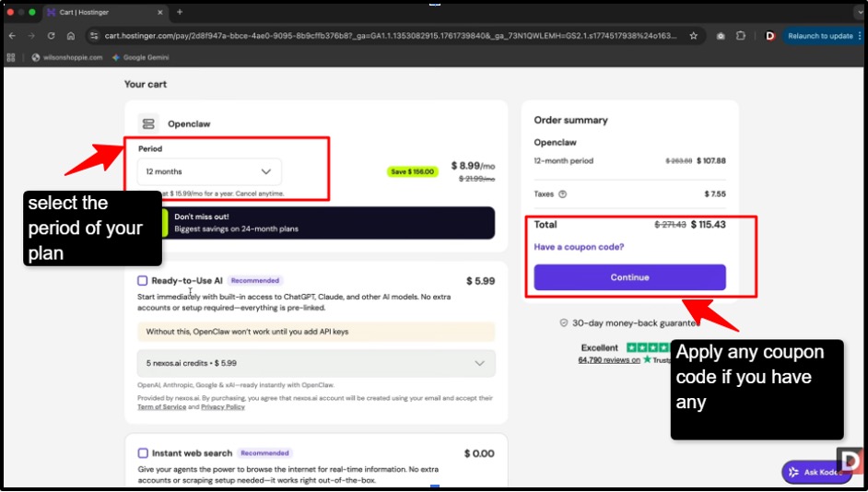The width and height of the screenshot is (868, 492).
Task: Click Have a coupon code link
Action: pyautogui.click(x=579, y=247)
